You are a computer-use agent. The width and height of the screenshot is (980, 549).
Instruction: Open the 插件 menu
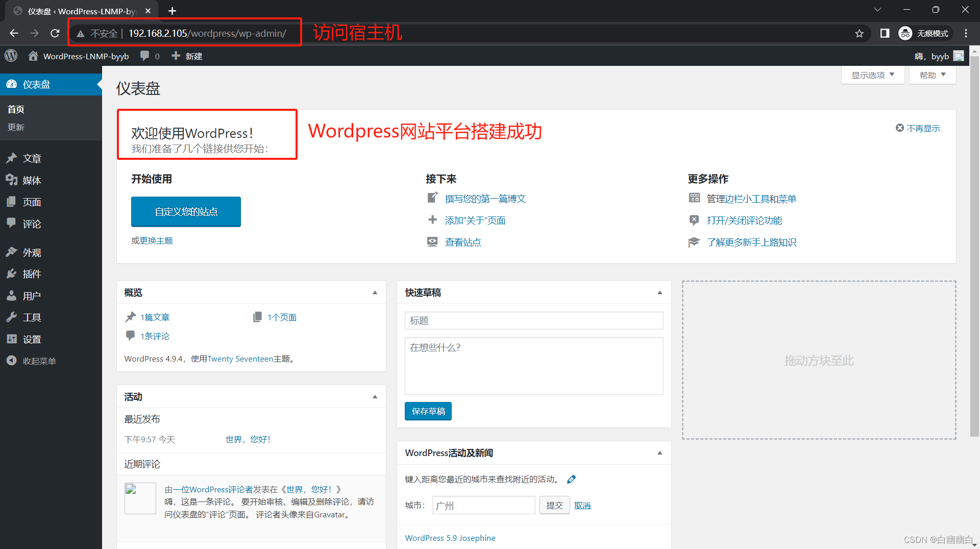click(51, 274)
